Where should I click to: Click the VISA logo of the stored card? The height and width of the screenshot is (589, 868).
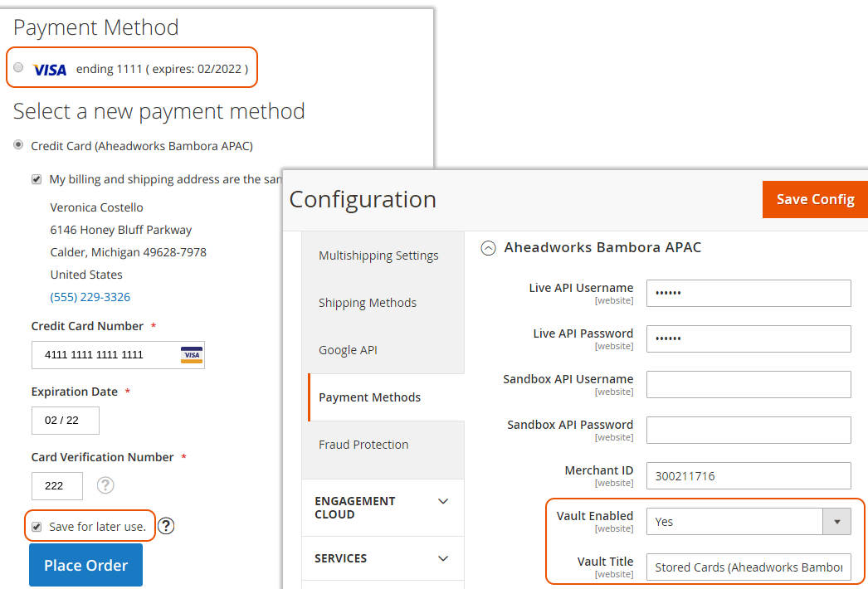click(50, 69)
